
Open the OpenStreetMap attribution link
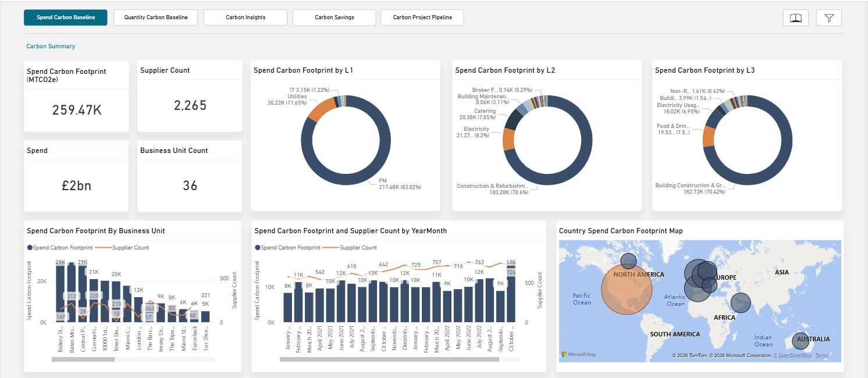[792, 355]
